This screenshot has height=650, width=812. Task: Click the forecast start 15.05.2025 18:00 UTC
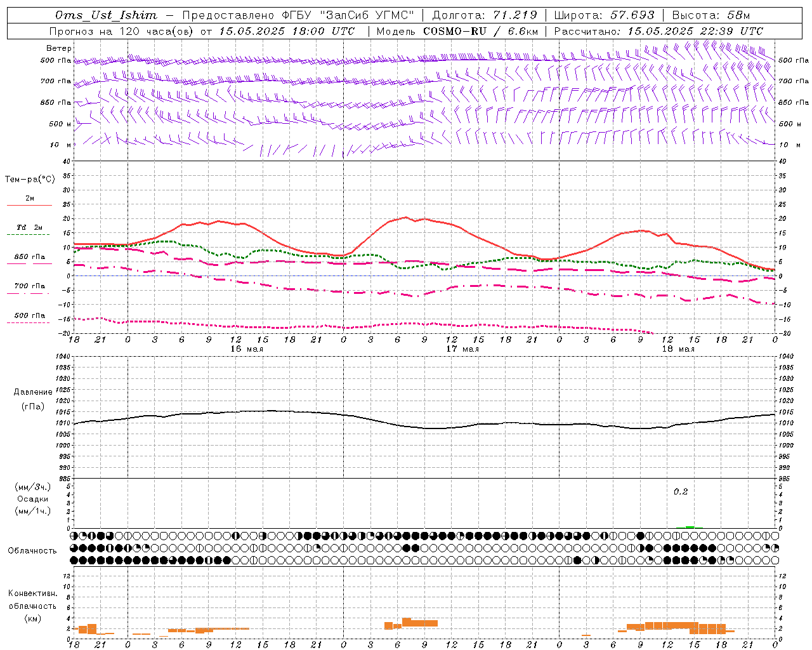[x=286, y=31]
